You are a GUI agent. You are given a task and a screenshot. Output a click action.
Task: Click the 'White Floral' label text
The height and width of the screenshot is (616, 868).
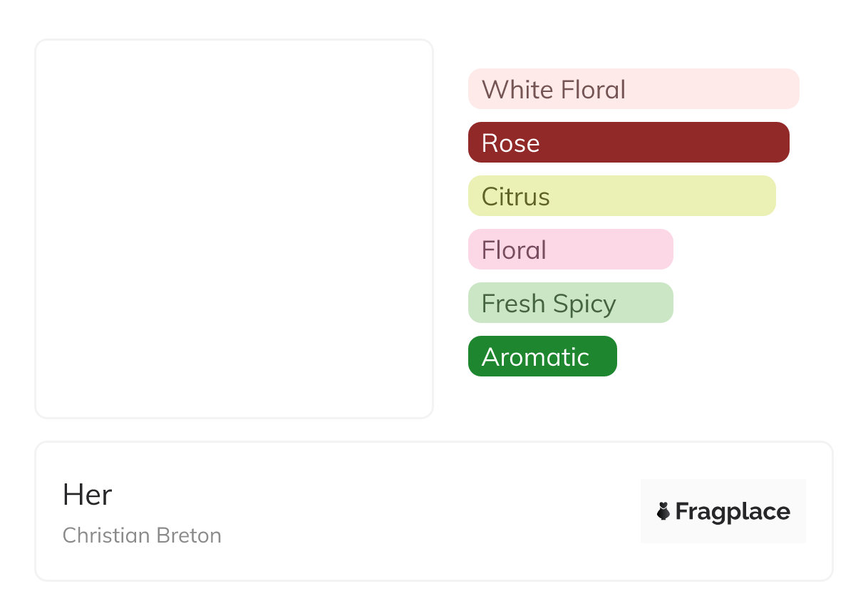[x=554, y=90]
